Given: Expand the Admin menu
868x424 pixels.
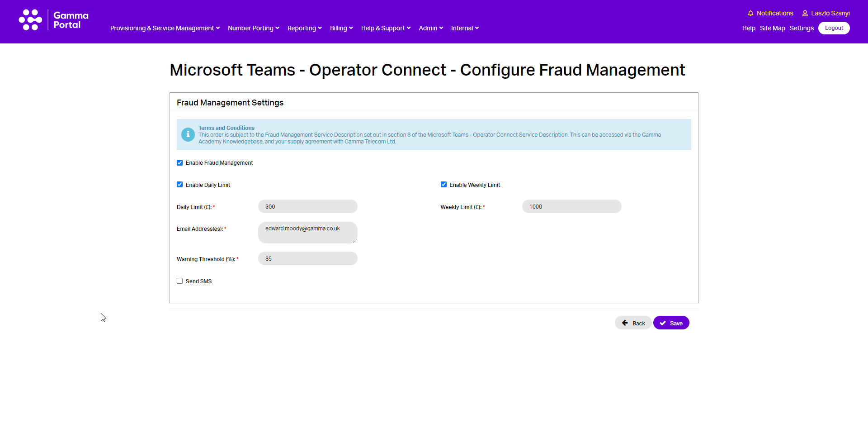Looking at the screenshot, I should pyautogui.click(x=431, y=28).
